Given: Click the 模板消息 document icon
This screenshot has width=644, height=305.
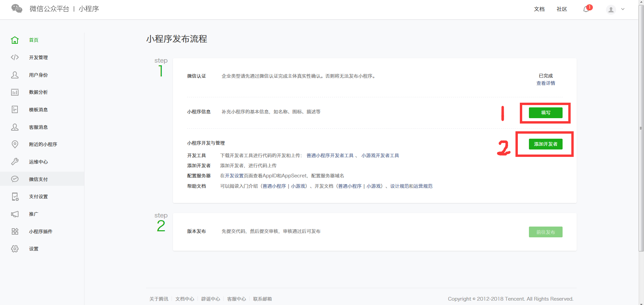Looking at the screenshot, I should click(15, 109).
